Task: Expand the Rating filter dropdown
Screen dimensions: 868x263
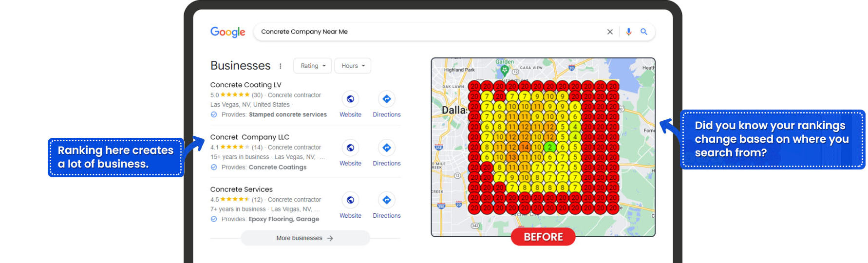Action: (312, 66)
